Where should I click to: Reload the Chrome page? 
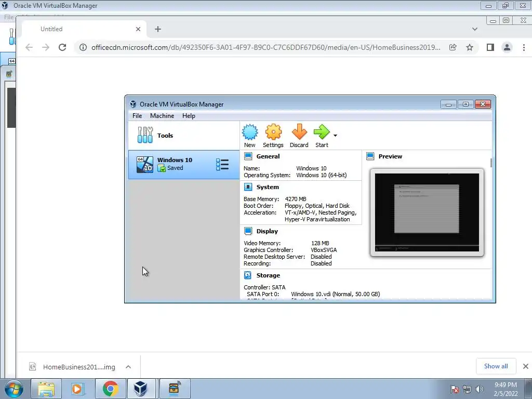point(62,47)
